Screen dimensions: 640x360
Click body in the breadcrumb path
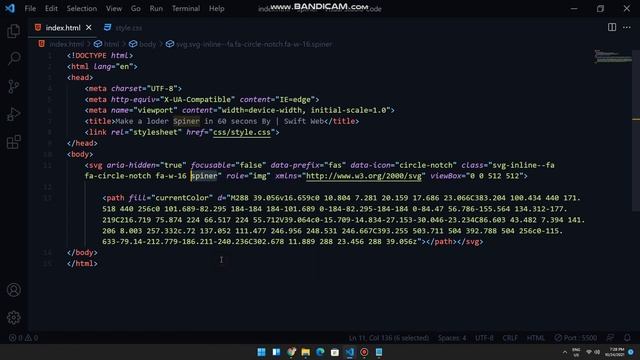[x=147, y=44]
